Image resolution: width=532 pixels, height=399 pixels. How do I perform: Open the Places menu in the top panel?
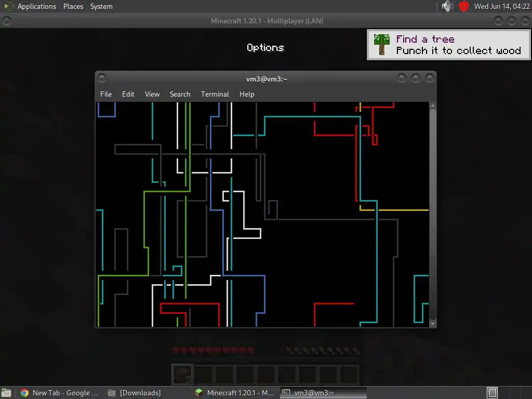tap(73, 6)
